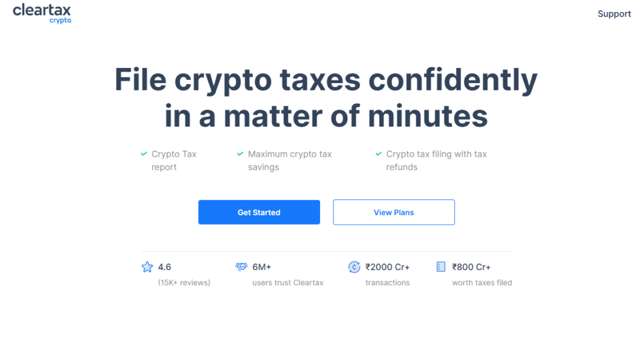Click the 4.6 rating figure

pos(164,267)
